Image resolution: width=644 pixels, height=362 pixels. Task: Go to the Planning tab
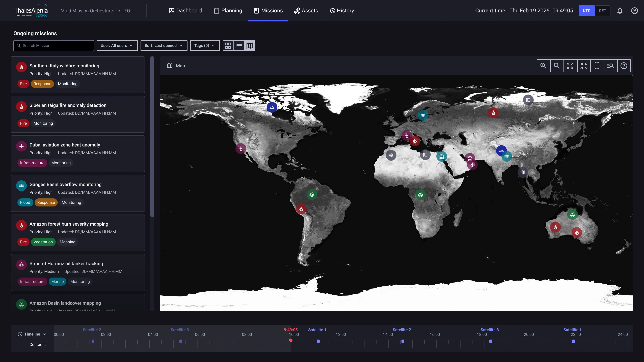point(228,11)
